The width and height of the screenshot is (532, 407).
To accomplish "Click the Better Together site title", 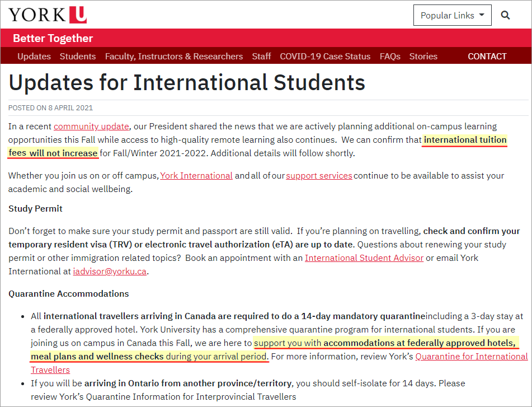I will (53, 39).
